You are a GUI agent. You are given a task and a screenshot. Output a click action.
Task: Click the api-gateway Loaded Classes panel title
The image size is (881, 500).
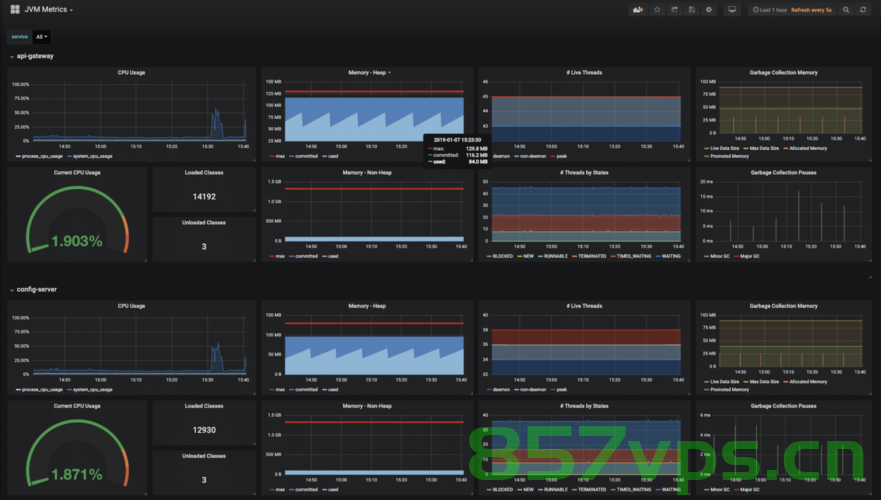204,172
